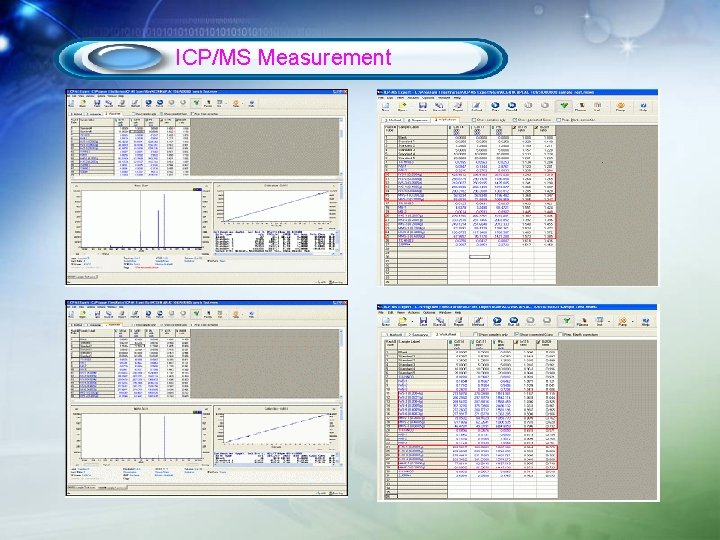Click the Run All icon in lower-right window
720x540 pixels.
[x=514, y=321]
